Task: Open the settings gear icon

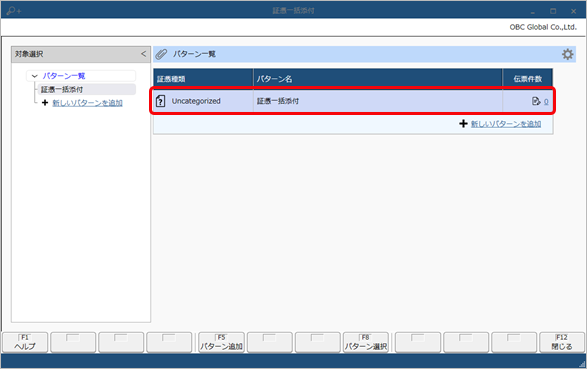Action: pyautogui.click(x=567, y=54)
